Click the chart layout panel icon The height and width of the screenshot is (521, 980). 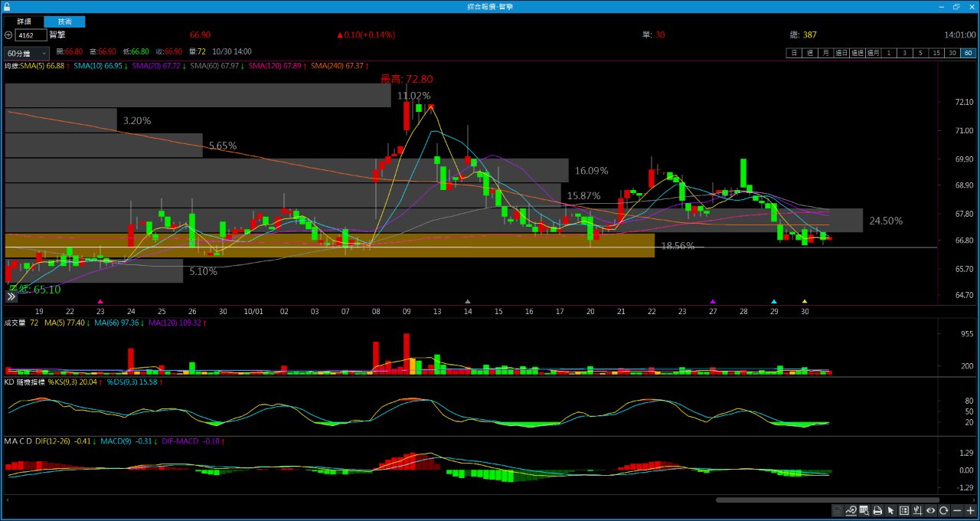click(904, 511)
